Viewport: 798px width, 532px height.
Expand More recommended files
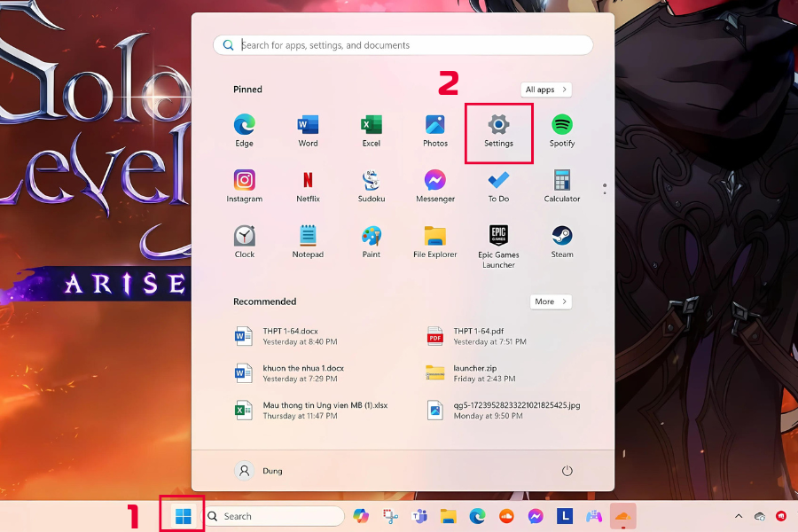tap(551, 301)
